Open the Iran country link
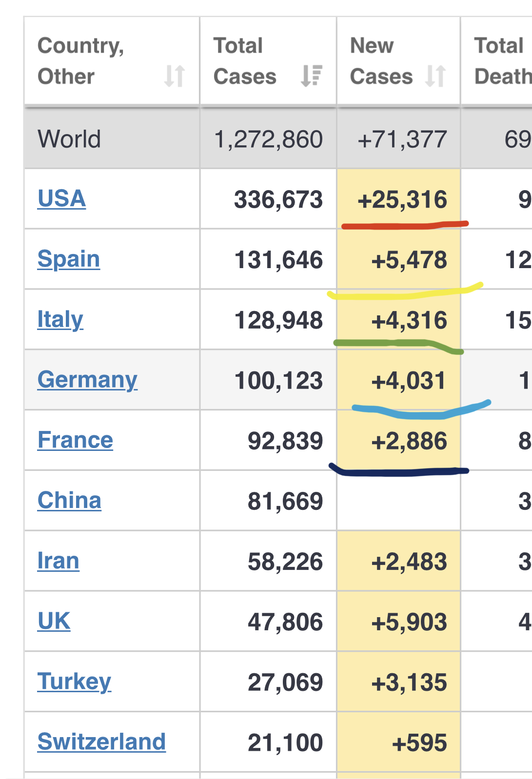 pyautogui.click(x=59, y=561)
